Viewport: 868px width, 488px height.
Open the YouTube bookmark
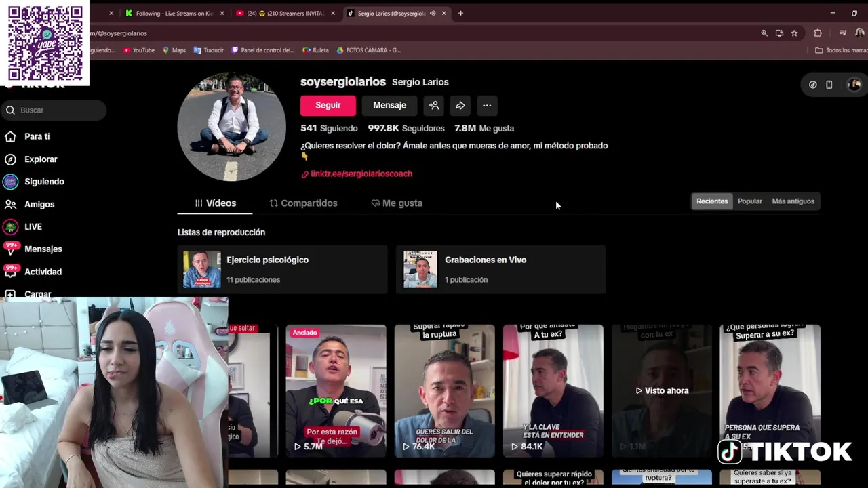[139, 50]
